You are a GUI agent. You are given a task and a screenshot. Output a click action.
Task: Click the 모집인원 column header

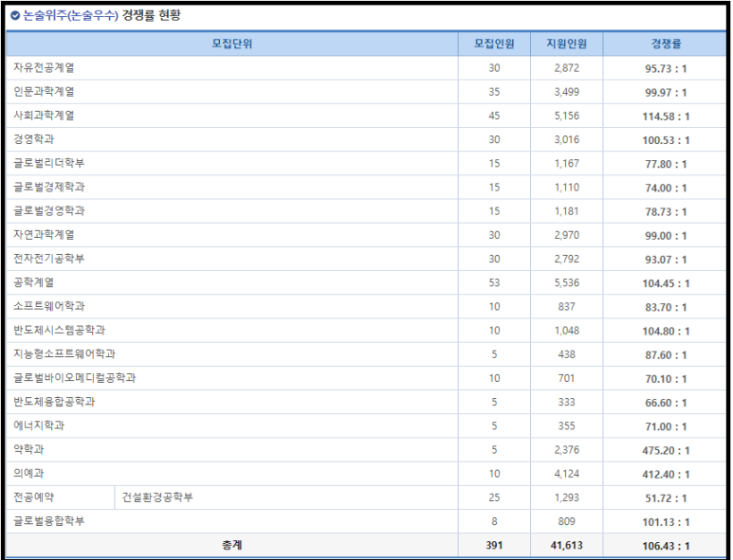tap(494, 44)
